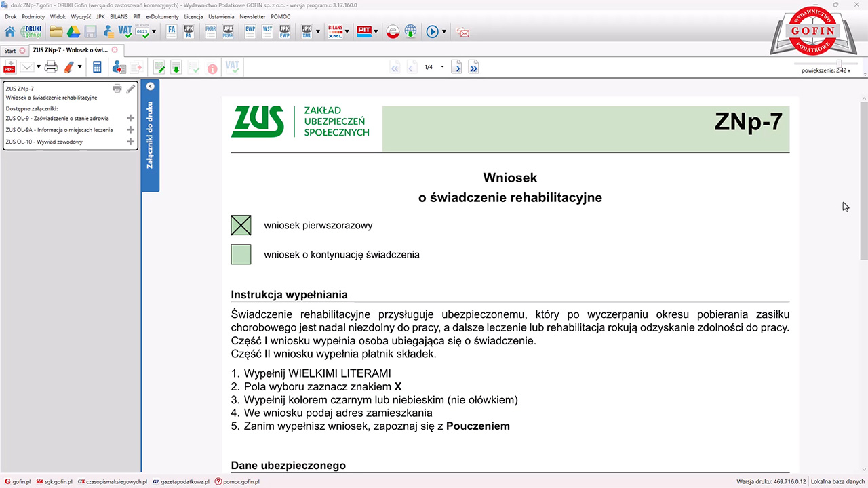868x488 pixels.
Task: Check the 'wniosek o kontynuację świadczenia' box
Action: tap(241, 254)
